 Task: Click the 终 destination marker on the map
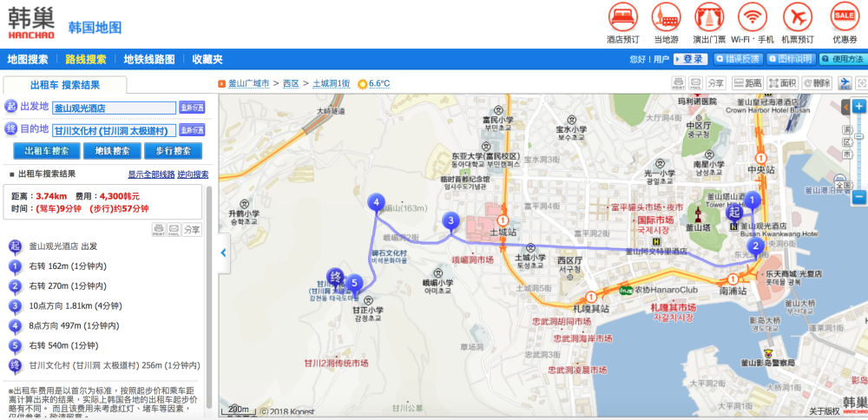[335, 276]
